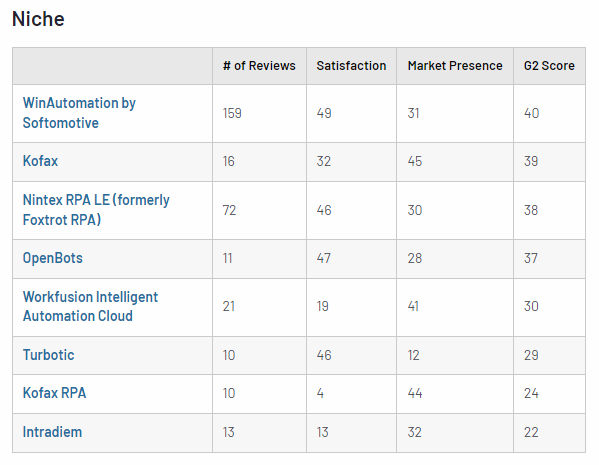Select Nintex RPA LE G2 score 38

531,210
